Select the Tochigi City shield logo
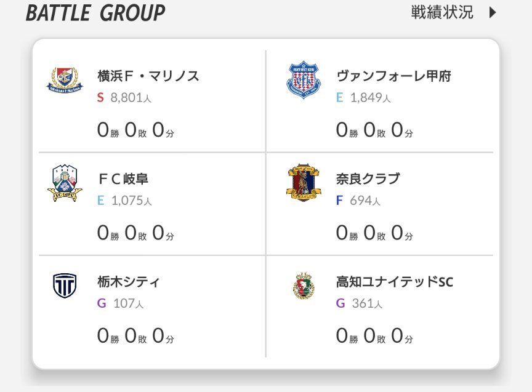 pyautogui.click(x=65, y=286)
